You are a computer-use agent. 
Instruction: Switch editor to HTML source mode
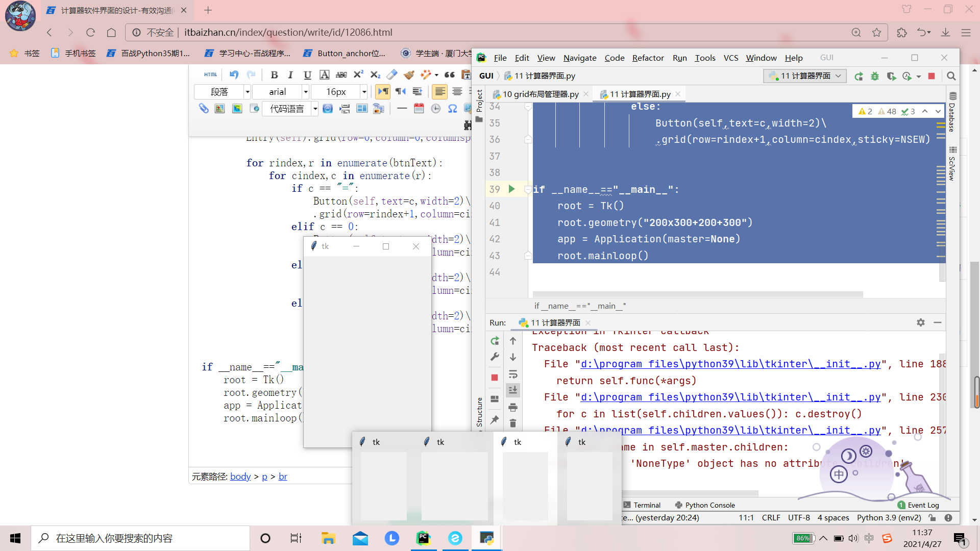(210, 74)
